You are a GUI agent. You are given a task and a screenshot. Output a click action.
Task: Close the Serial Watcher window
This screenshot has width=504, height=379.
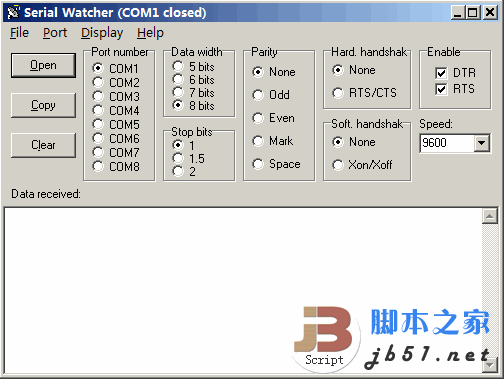(x=490, y=13)
